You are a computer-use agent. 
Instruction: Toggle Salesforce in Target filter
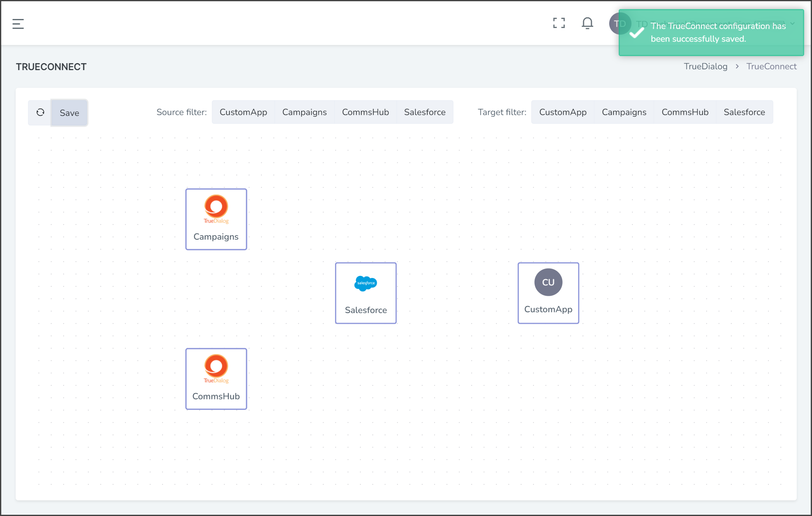pyautogui.click(x=744, y=112)
